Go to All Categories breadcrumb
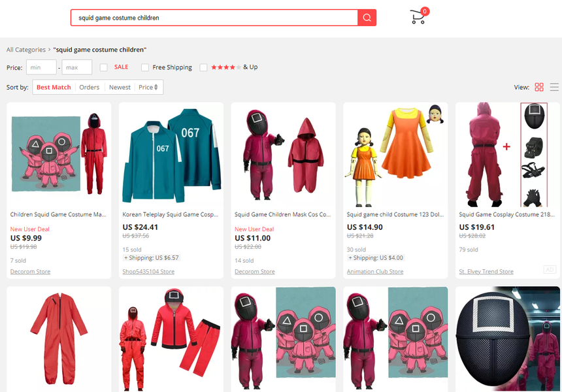This screenshot has width=562, height=392. (x=25, y=50)
